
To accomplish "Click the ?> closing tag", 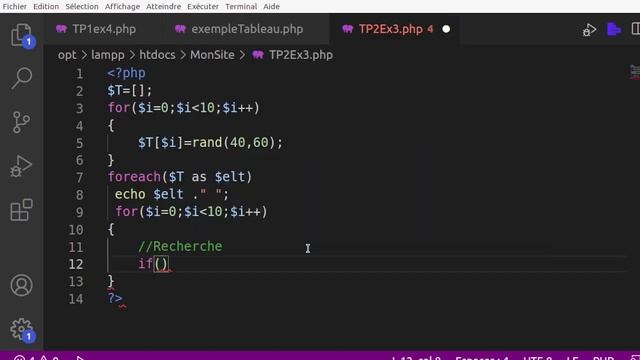I will (x=115, y=298).
